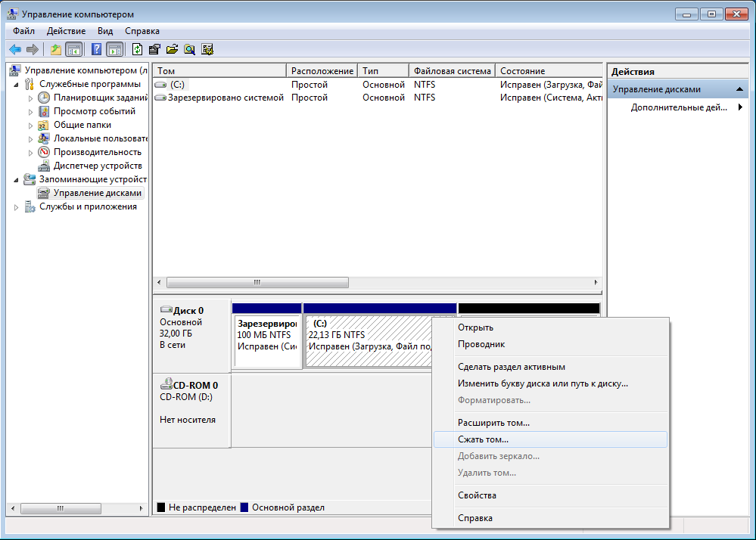Choose Расширить том in context menu
The height and width of the screenshot is (540, 756).
(x=550, y=423)
